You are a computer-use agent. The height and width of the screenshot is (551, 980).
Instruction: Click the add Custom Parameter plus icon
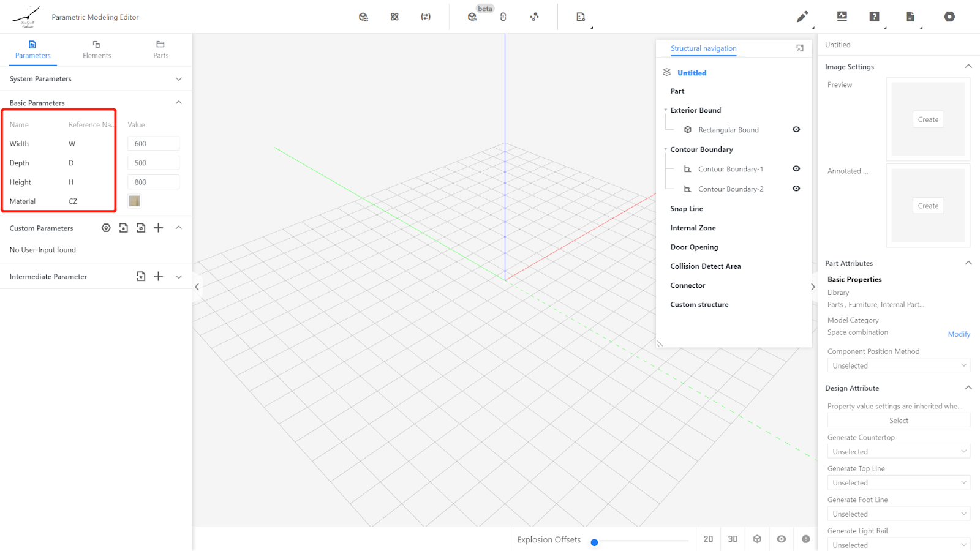click(x=158, y=228)
